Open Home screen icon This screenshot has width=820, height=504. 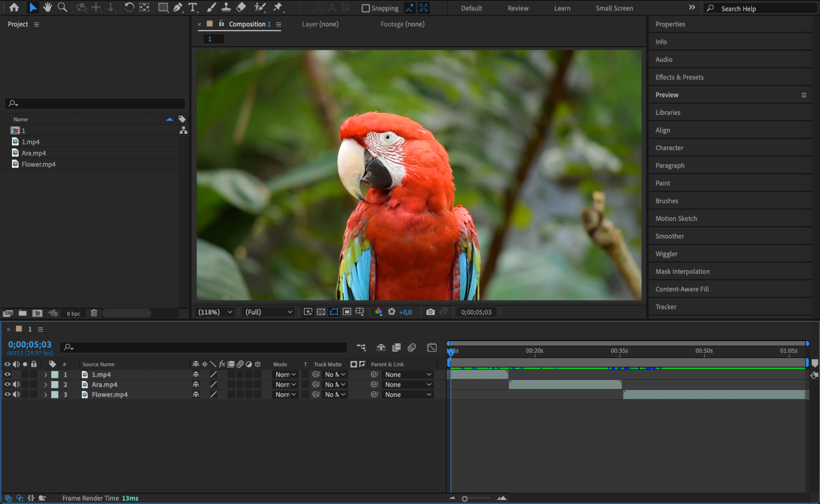point(14,7)
